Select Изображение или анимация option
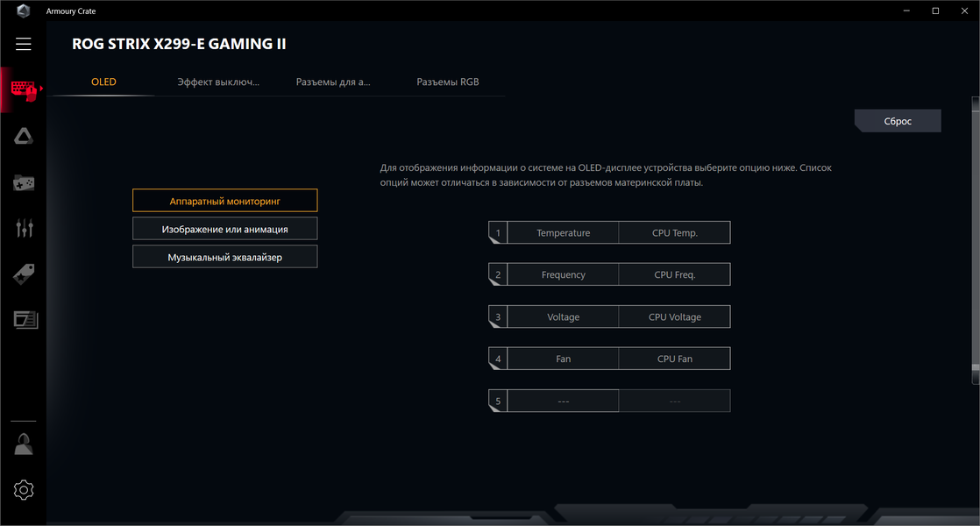The height and width of the screenshot is (526, 980). click(225, 229)
